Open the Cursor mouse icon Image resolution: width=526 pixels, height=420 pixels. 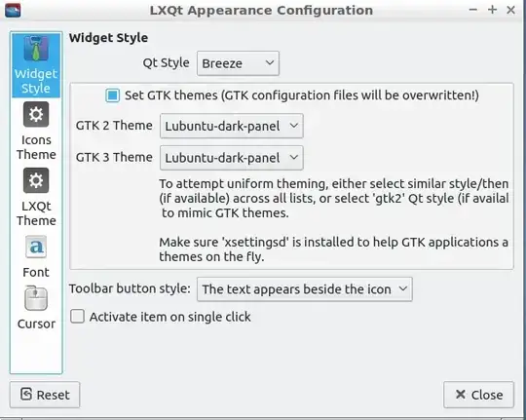36,298
